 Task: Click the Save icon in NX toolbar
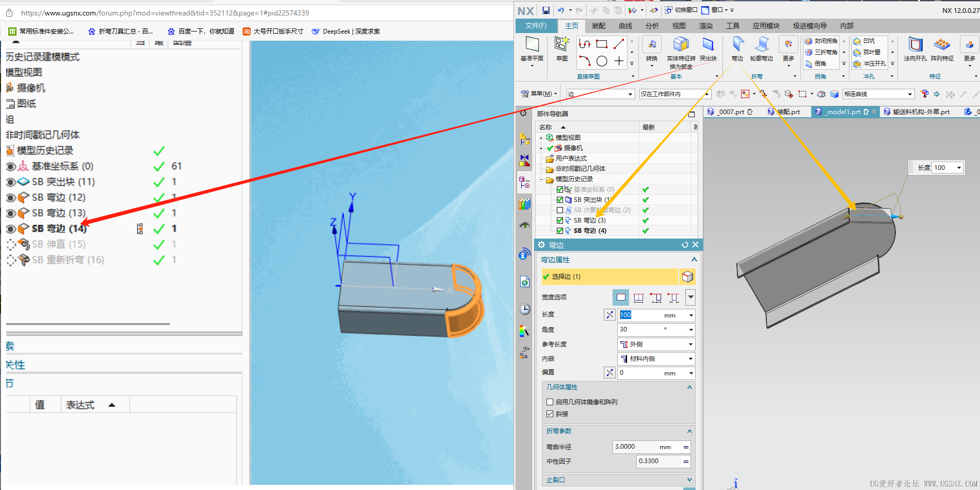coord(545,10)
